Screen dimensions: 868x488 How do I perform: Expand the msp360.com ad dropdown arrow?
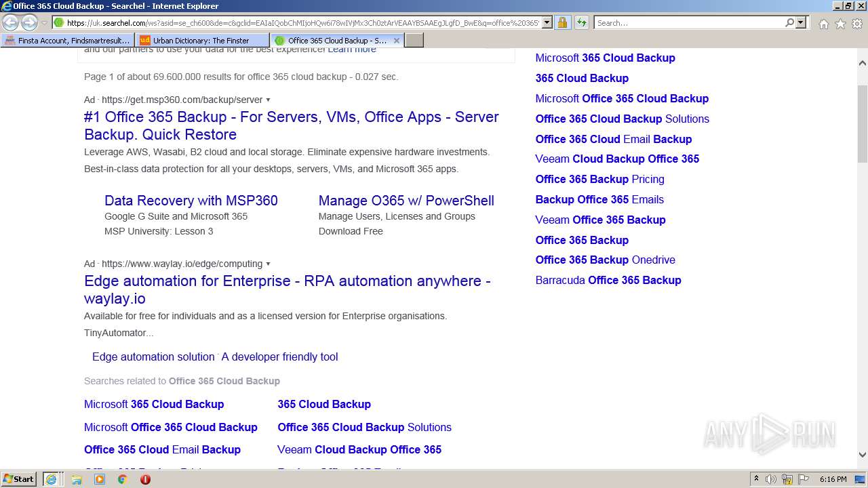269,100
